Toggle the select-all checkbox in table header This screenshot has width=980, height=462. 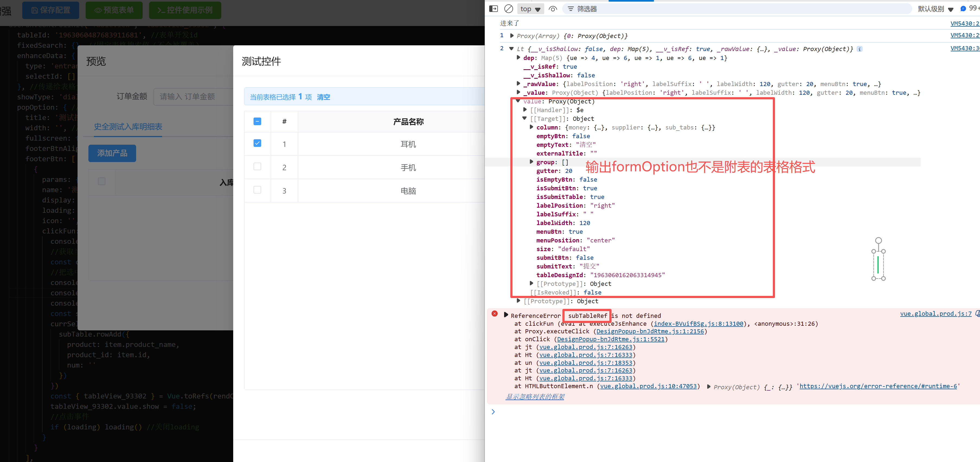258,121
